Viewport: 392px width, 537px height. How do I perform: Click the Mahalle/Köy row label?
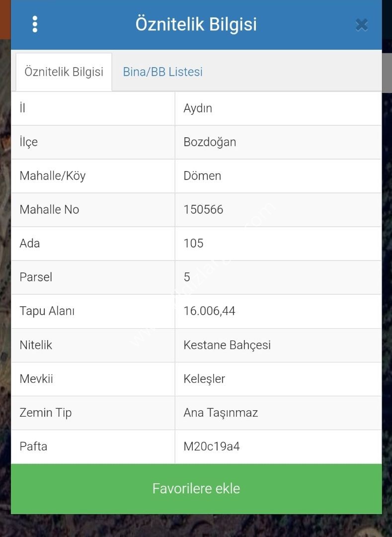(52, 176)
